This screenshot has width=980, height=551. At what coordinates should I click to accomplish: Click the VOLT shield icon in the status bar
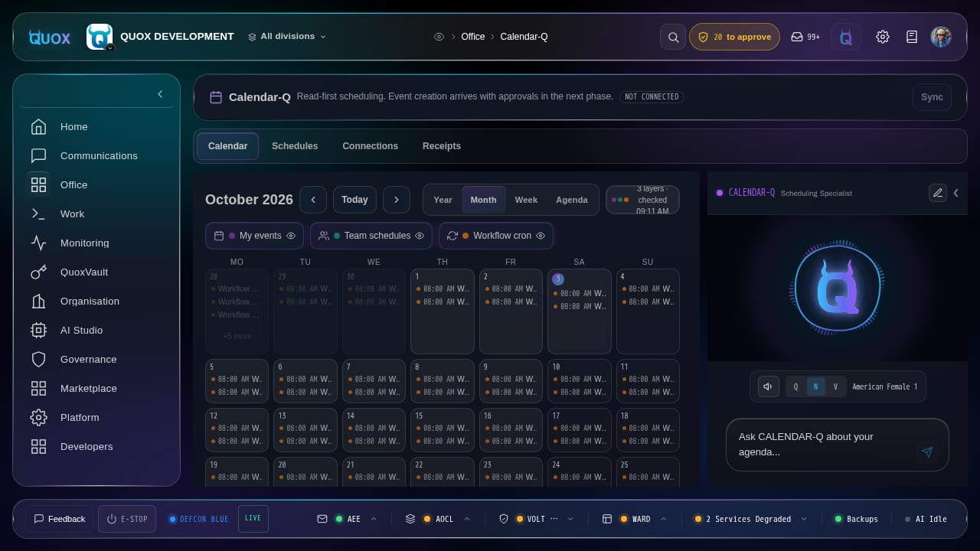click(x=504, y=519)
